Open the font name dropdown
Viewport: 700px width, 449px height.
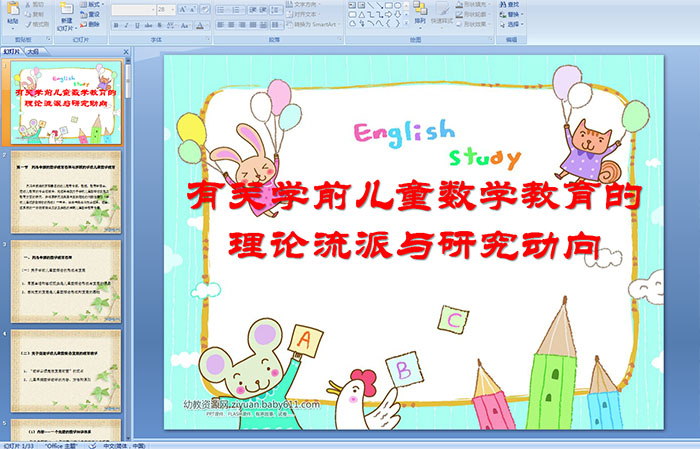click(x=153, y=10)
